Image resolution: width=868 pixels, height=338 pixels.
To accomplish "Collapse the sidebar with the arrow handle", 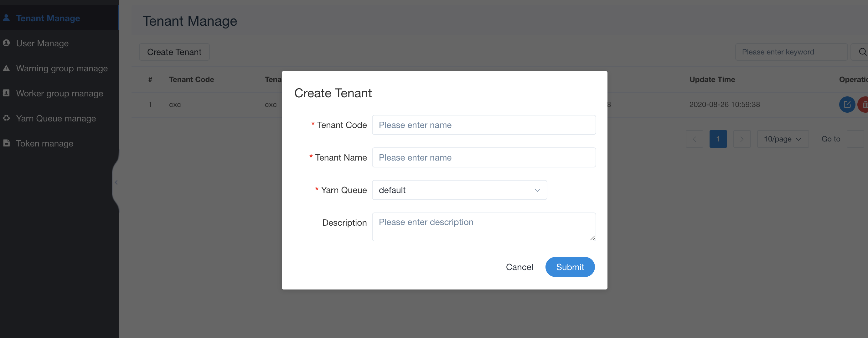I will point(116,182).
